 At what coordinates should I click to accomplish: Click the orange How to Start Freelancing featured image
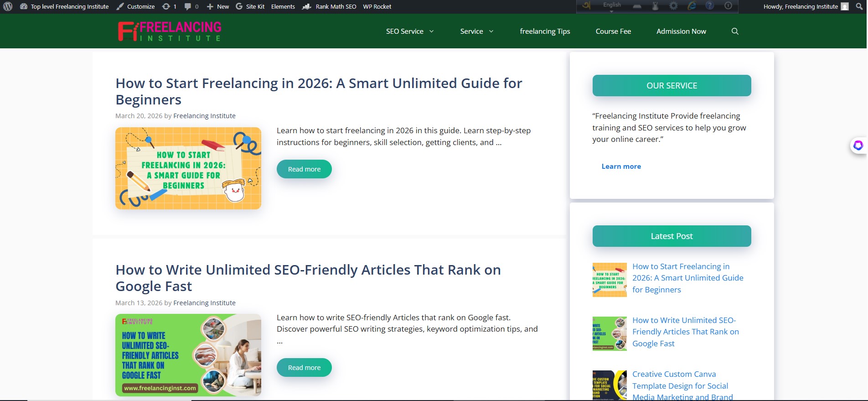[188, 168]
